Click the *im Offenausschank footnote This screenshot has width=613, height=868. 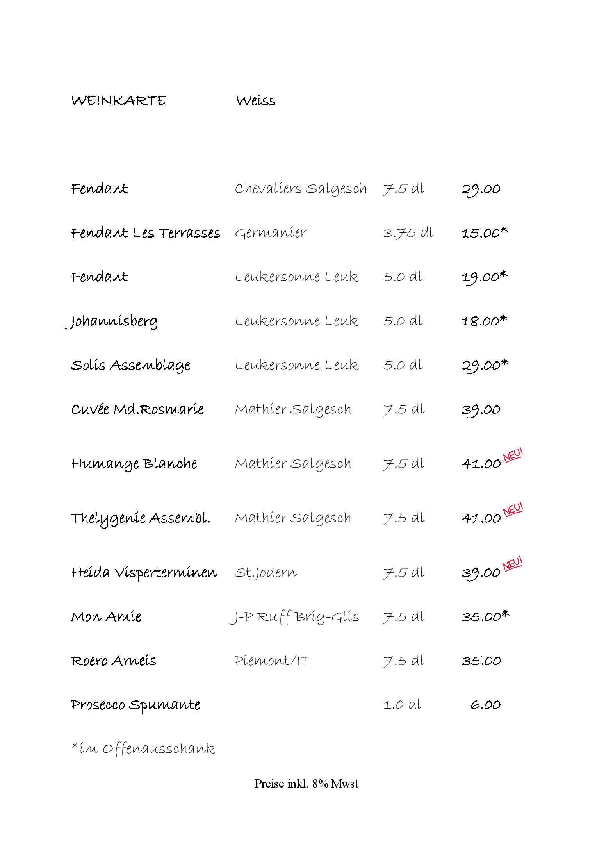tap(143, 749)
